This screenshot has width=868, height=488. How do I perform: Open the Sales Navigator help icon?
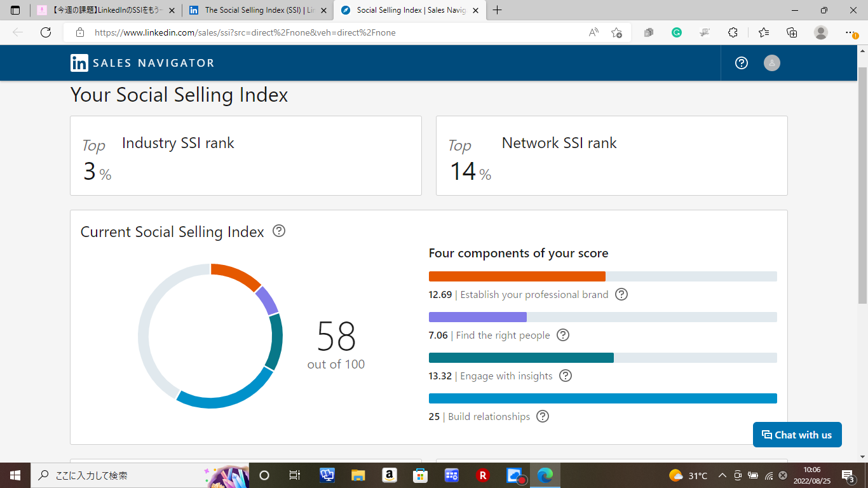(x=742, y=63)
